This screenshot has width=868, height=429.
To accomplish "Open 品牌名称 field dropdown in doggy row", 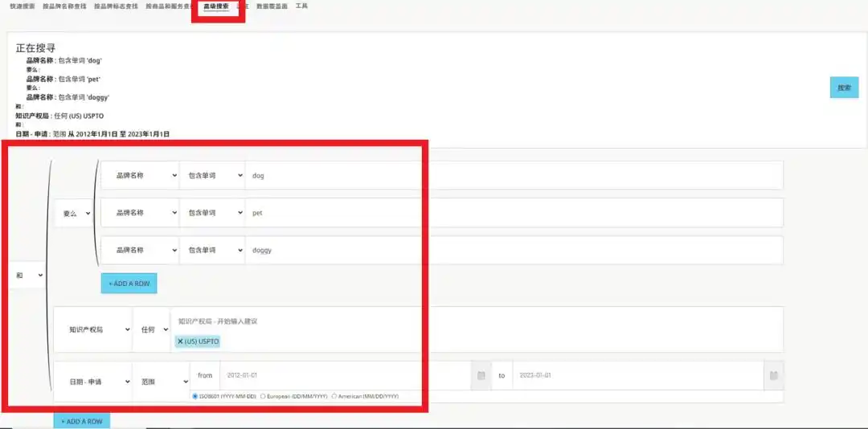I will pyautogui.click(x=140, y=250).
